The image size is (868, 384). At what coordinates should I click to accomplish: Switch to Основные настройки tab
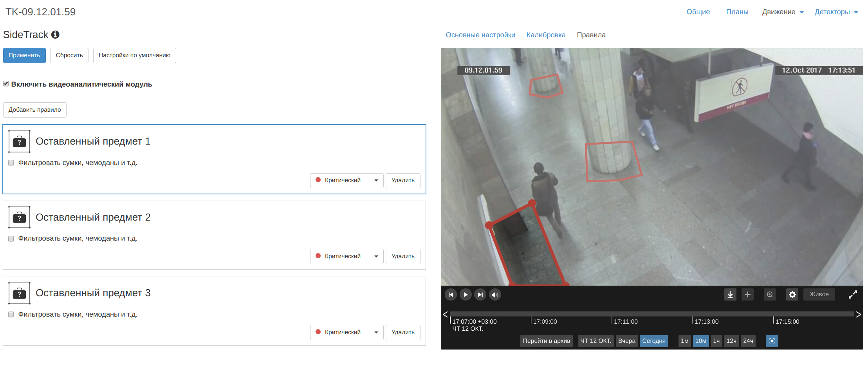tap(480, 35)
